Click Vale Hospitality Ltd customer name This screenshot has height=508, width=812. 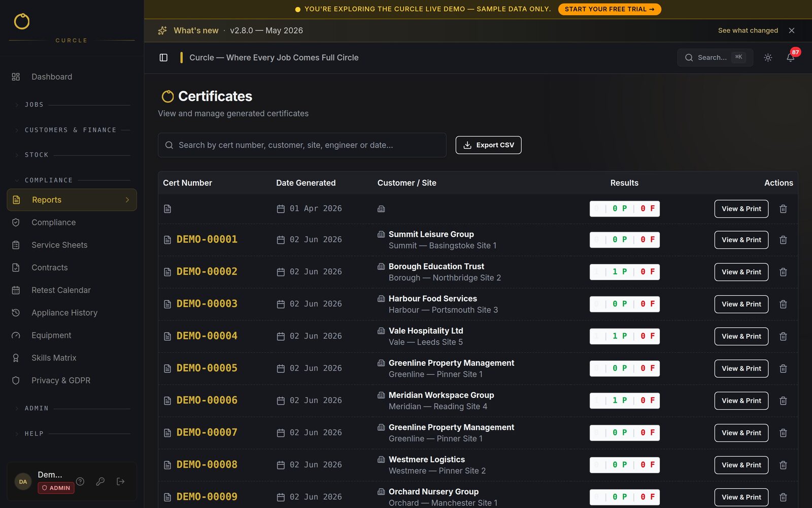coord(426,331)
